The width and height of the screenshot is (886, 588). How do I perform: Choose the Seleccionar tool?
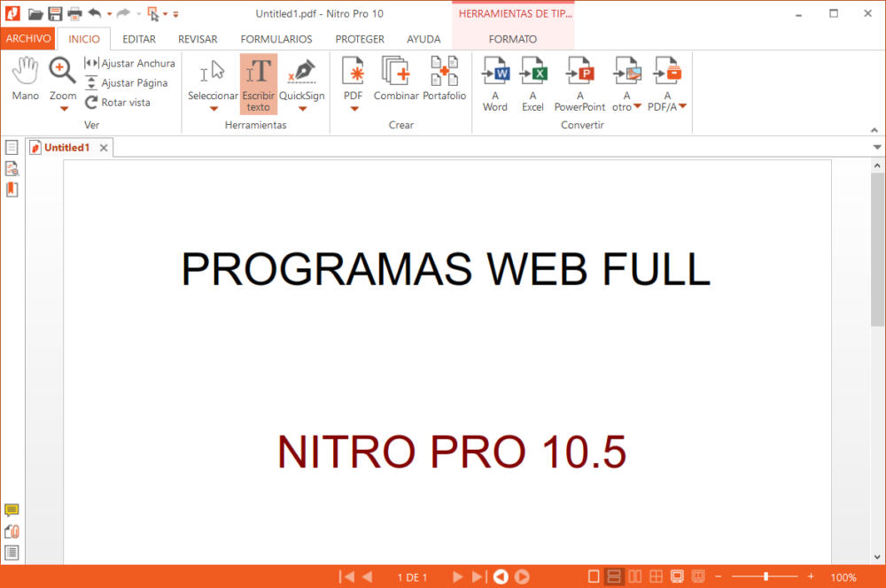(213, 79)
